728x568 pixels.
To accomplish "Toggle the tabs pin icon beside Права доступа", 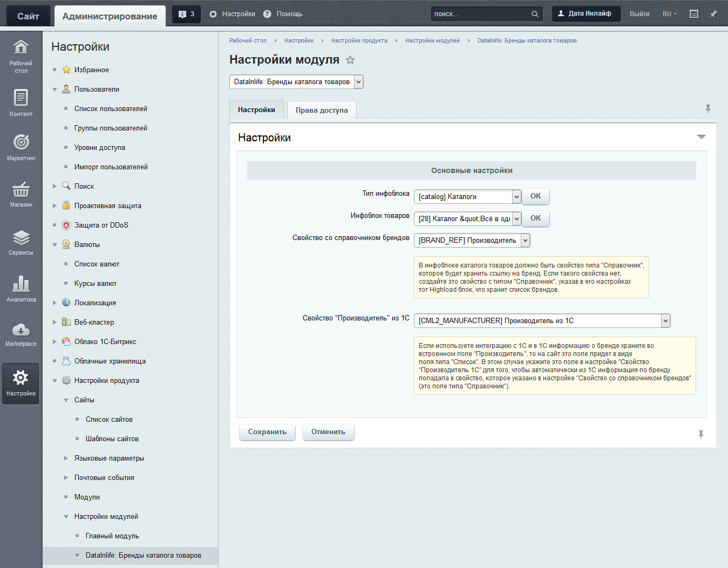I will pyautogui.click(x=708, y=109).
